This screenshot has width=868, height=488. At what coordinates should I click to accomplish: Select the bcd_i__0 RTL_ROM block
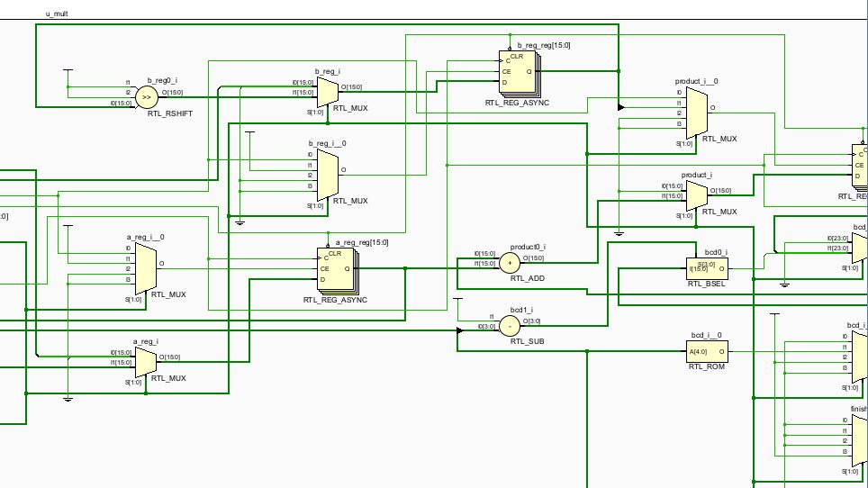[x=707, y=352]
